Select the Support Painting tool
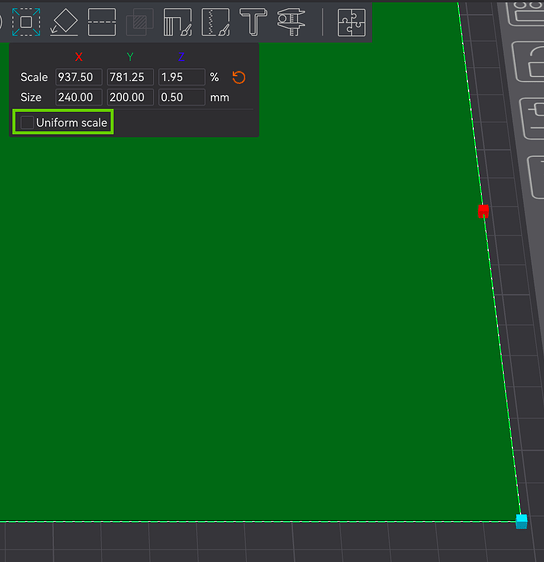Screen dimensions: 544x562 (178, 22)
